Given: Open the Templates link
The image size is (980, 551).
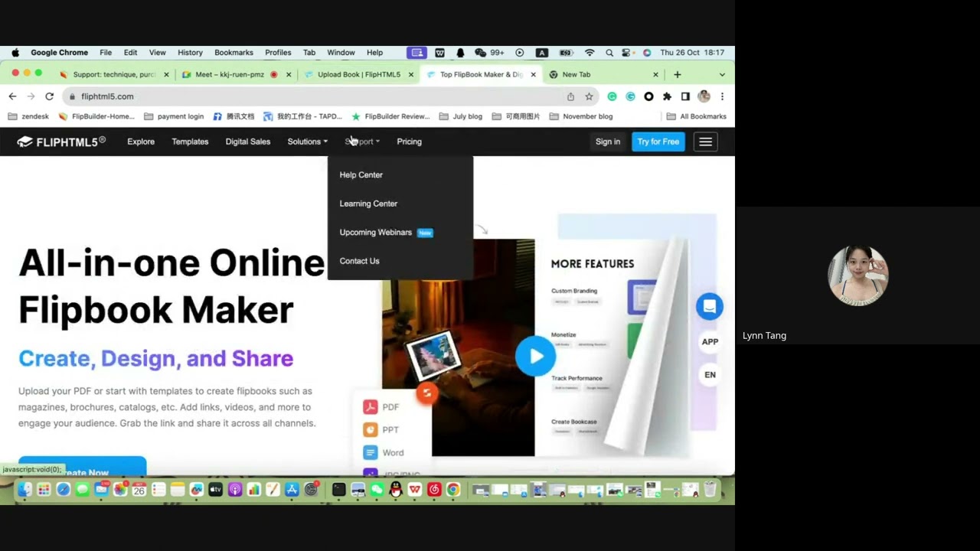Looking at the screenshot, I should point(190,142).
